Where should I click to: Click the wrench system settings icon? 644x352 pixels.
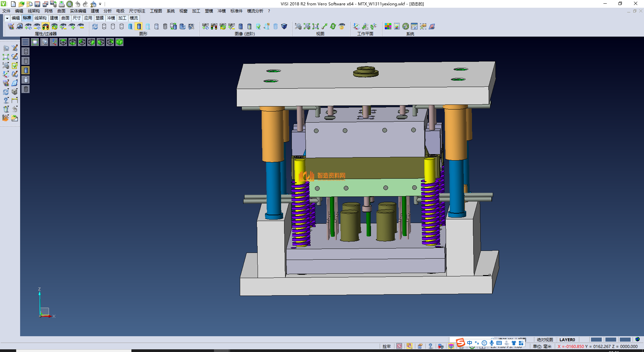[406, 27]
